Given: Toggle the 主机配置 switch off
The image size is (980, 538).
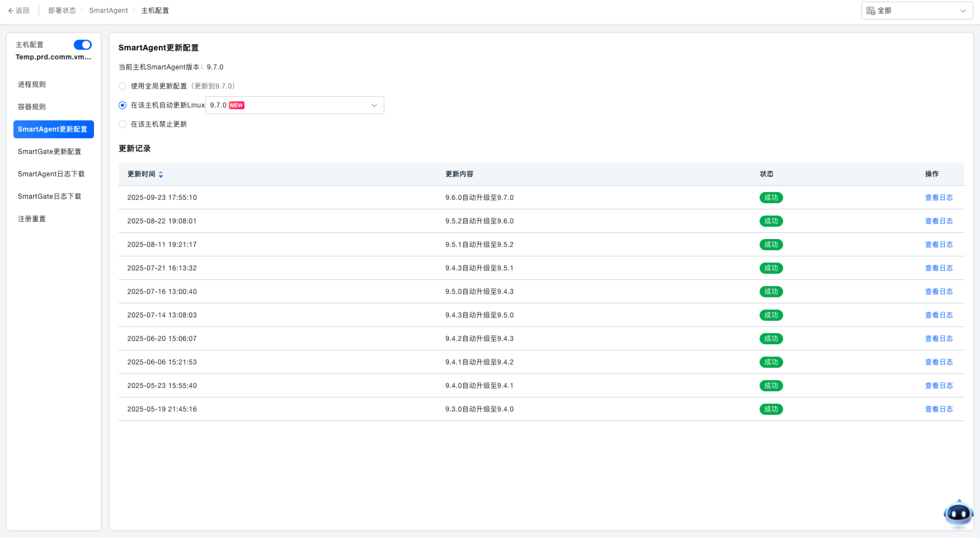Looking at the screenshot, I should click(83, 45).
